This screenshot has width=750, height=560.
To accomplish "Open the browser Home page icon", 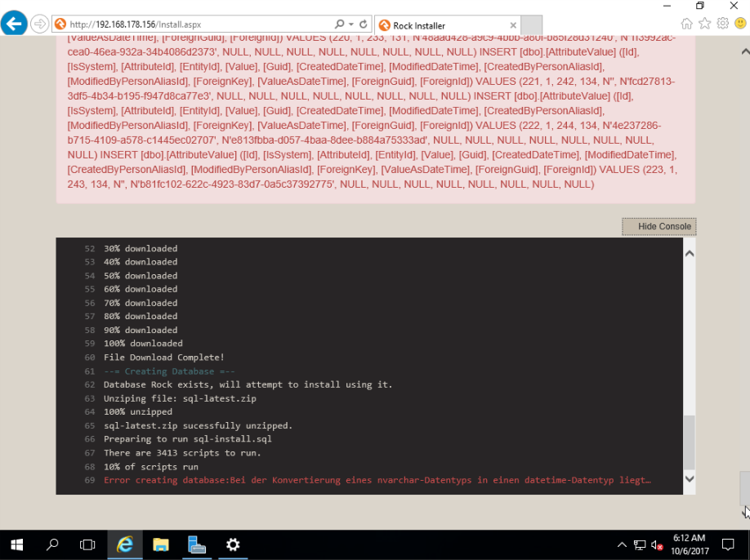I will 687,24.
